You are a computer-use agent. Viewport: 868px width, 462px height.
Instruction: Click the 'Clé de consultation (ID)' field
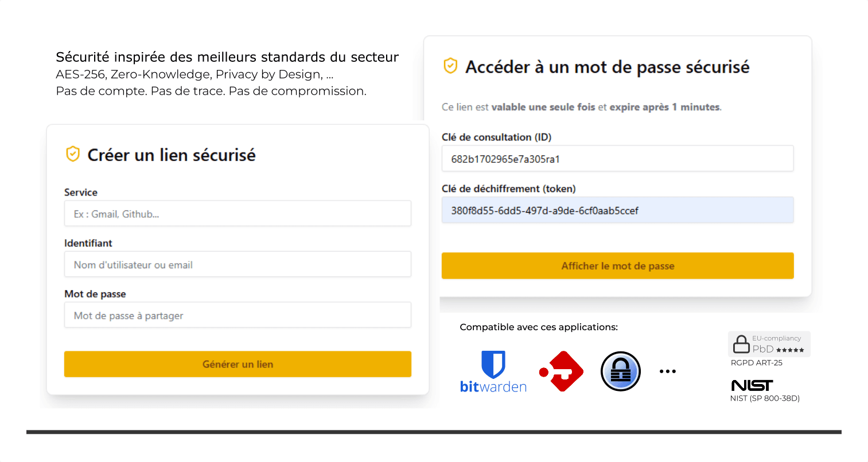pyautogui.click(x=617, y=158)
